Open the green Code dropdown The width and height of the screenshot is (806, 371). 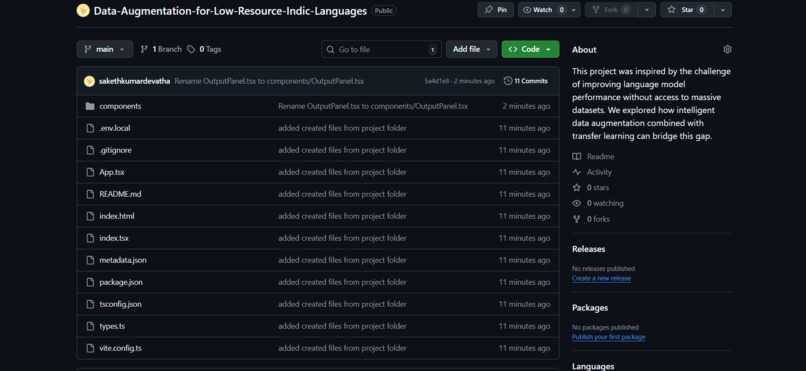pyautogui.click(x=530, y=49)
